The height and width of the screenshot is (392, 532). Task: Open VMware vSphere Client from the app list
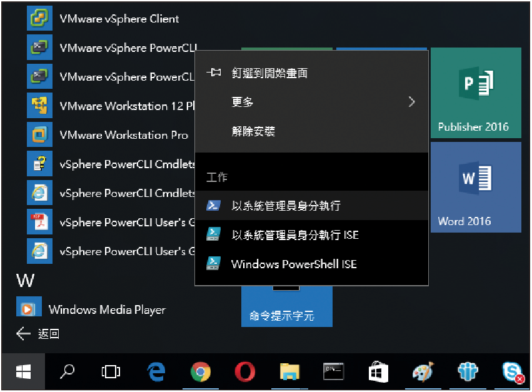click(103, 18)
